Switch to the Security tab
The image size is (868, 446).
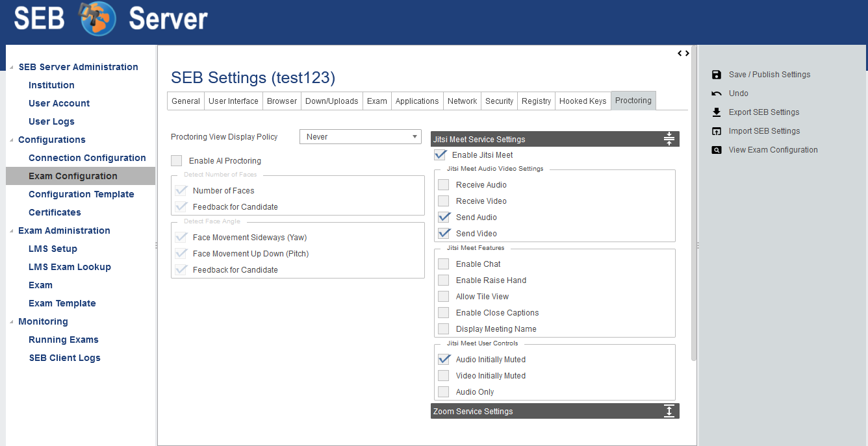(499, 101)
